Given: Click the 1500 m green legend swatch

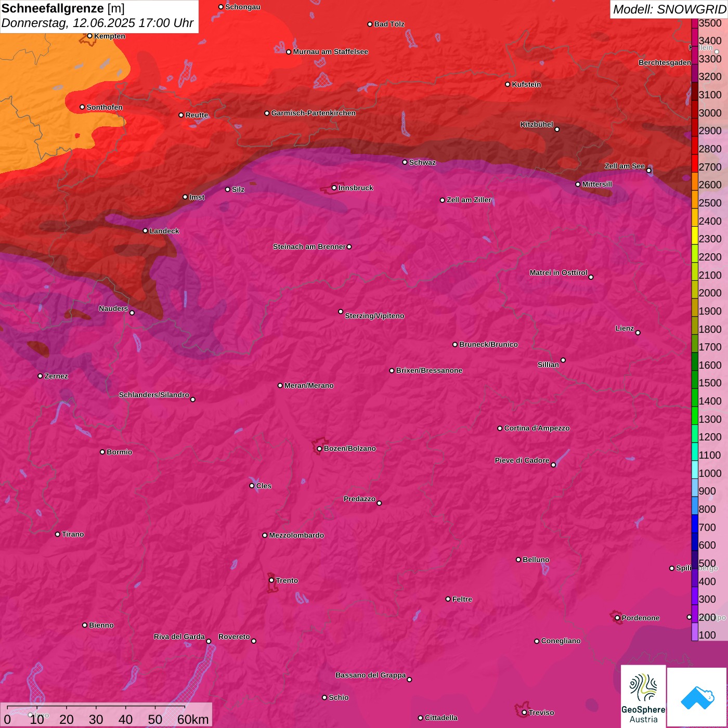Looking at the screenshot, I should [695, 380].
